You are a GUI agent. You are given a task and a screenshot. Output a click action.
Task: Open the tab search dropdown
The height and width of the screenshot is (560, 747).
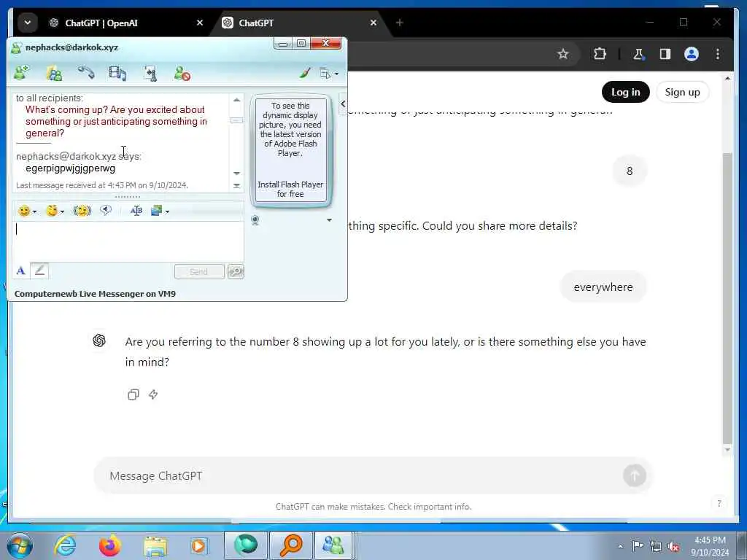(28, 23)
